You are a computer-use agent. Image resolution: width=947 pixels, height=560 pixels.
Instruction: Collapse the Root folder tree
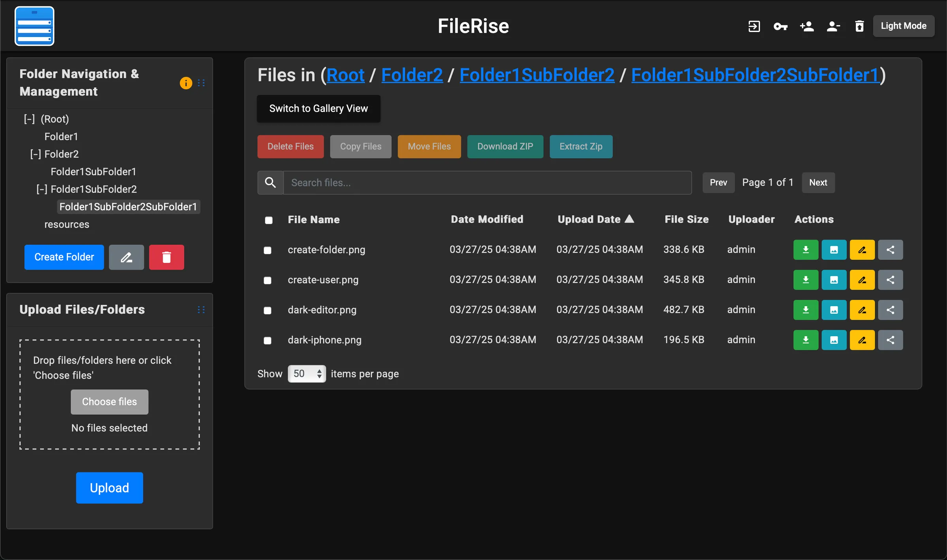point(29,119)
